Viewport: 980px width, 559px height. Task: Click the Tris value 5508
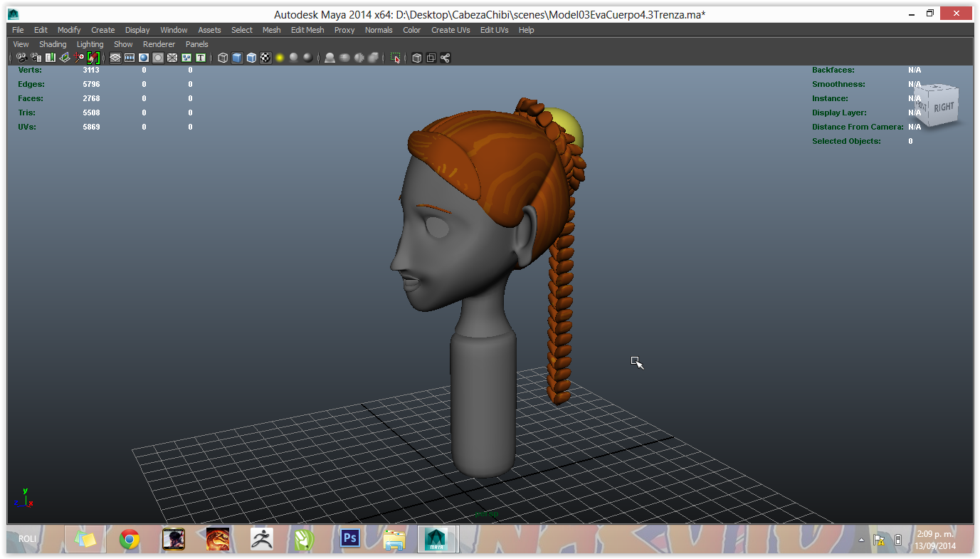click(x=91, y=113)
